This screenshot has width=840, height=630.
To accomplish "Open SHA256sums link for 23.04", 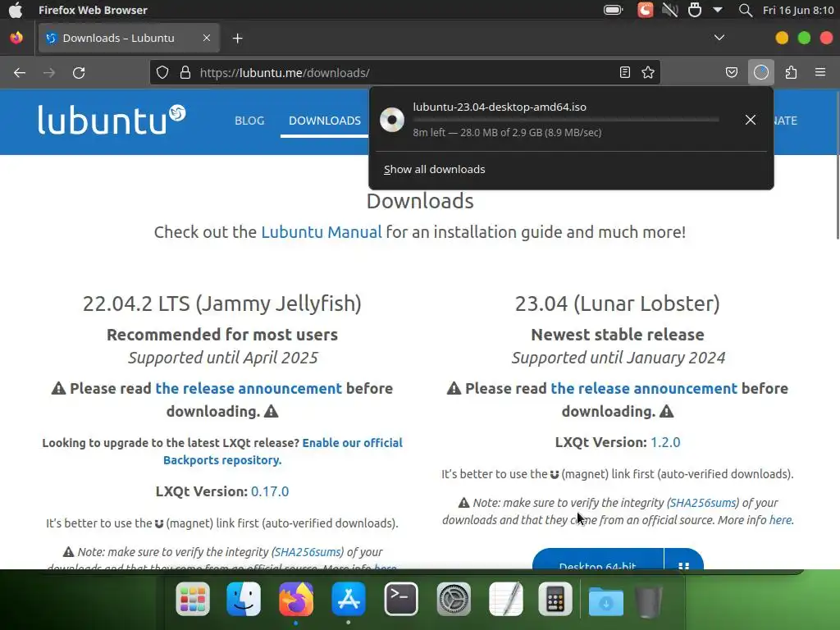I will (703, 503).
